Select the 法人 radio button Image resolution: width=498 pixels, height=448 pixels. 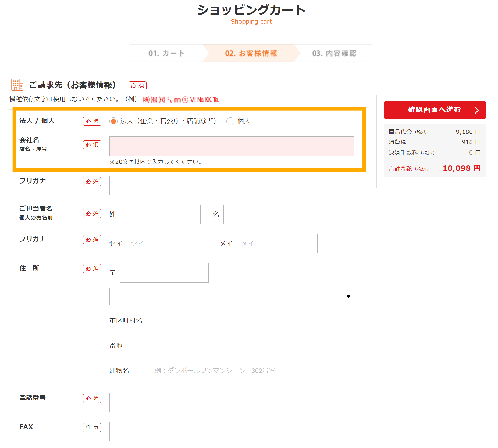[113, 121]
